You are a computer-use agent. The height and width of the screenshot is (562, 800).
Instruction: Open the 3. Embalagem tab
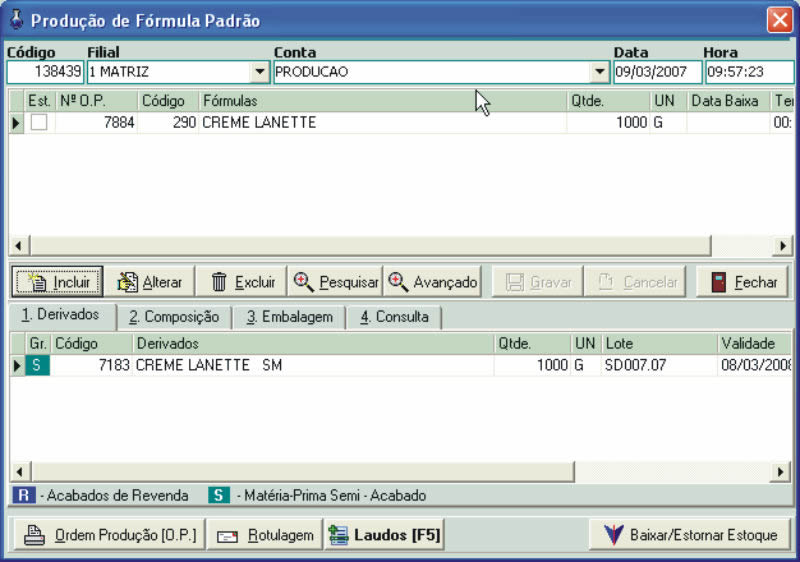(x=290, y=317)
